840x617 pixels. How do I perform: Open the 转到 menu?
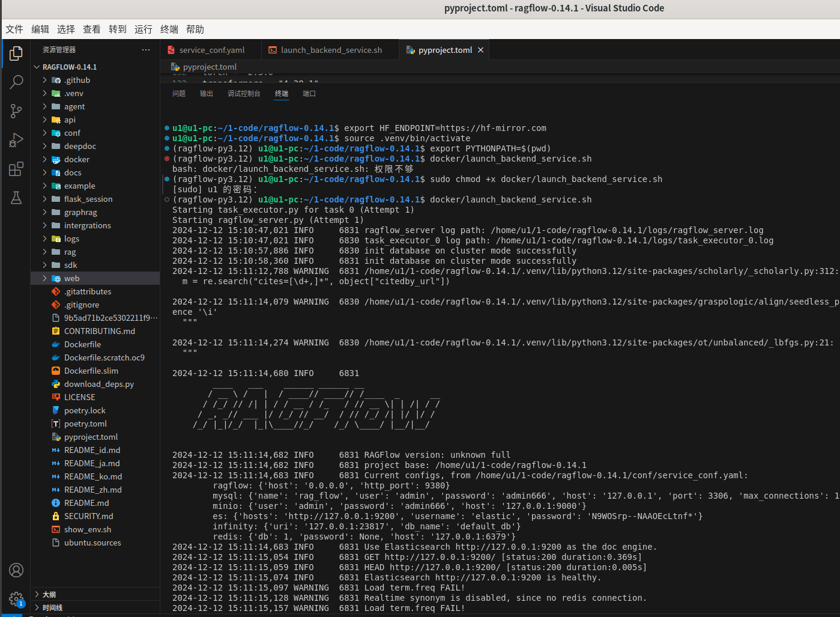coord(118,29)
